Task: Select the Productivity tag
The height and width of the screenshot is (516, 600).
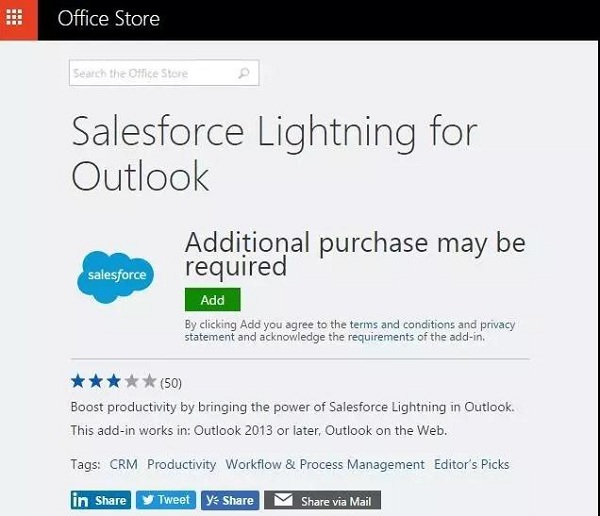Action: tap(181, 464)
